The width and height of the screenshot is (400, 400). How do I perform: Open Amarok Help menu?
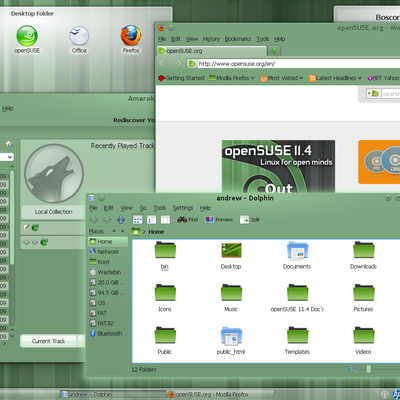click(x=7, y=108)
